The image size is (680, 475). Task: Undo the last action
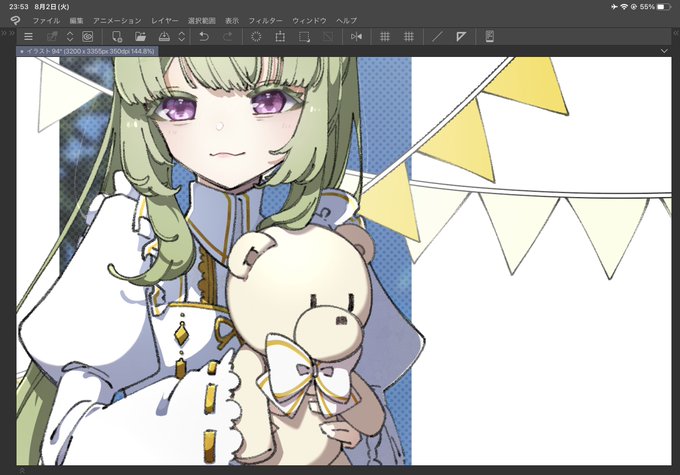point(204,37)
